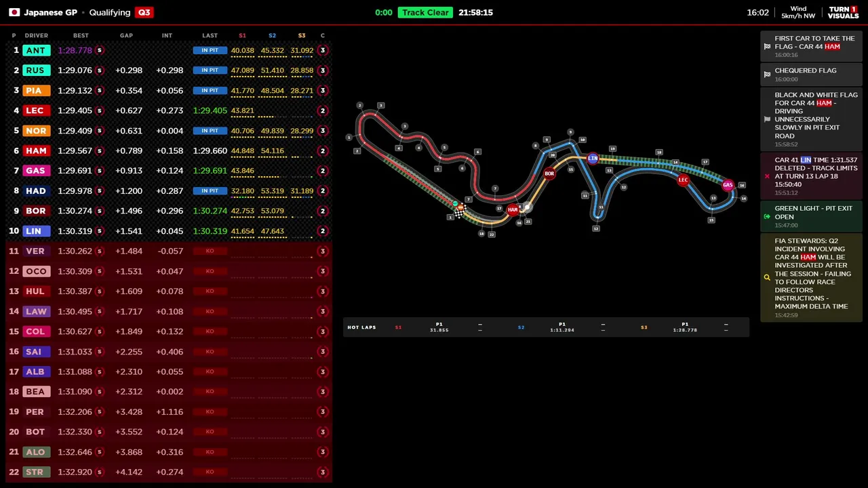The image size is (868, 488).
Task: Click the magnifier icon beside FIA Stewards message
Action: coord(767,277)
